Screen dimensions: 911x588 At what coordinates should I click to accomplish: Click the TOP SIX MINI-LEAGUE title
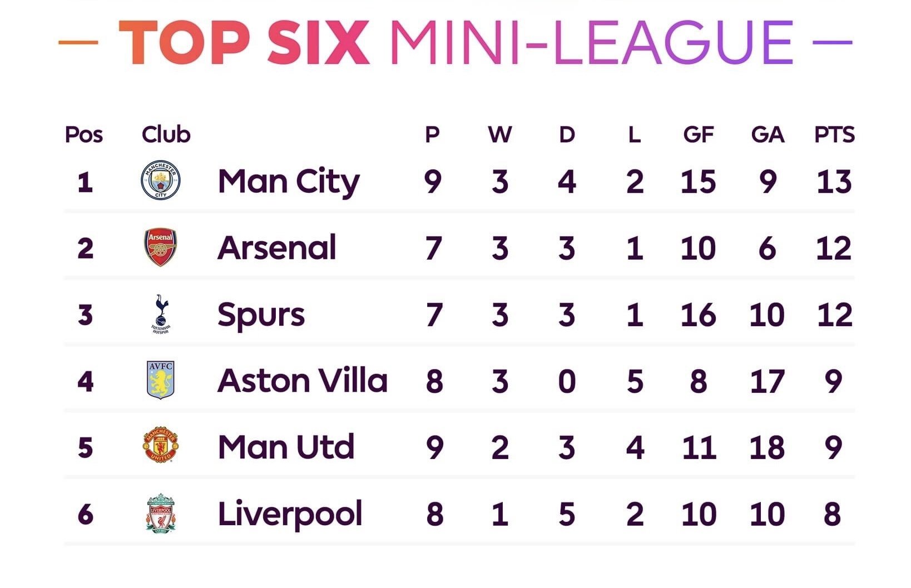455,43
